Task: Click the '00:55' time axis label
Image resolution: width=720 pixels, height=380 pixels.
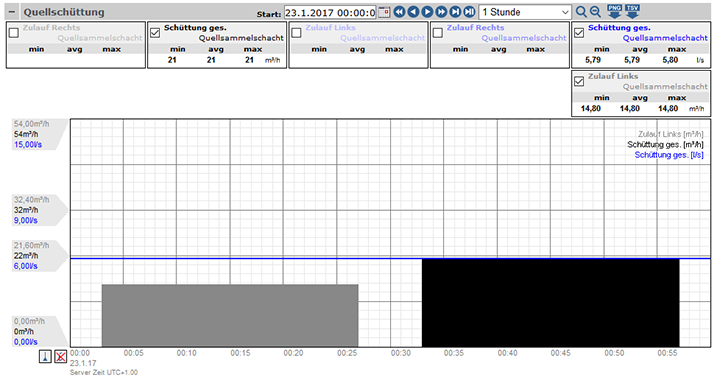Action: coord(667,353)
